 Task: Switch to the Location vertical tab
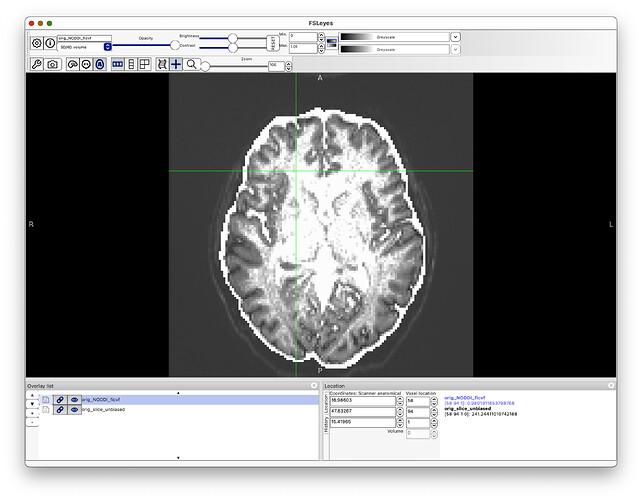(326, 404)
